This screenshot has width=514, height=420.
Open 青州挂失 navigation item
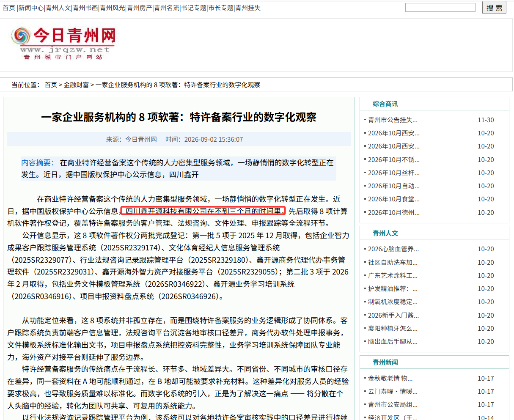(x=248, y=8)
